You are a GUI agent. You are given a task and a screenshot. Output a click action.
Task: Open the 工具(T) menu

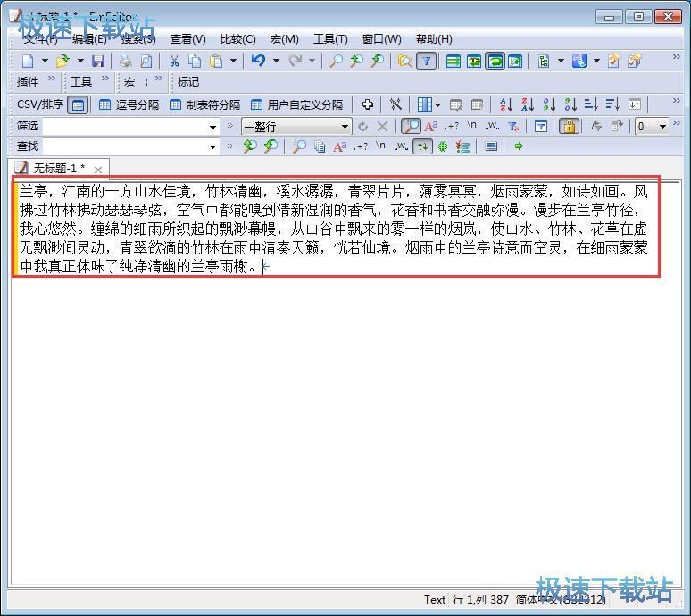pos(330,39)
